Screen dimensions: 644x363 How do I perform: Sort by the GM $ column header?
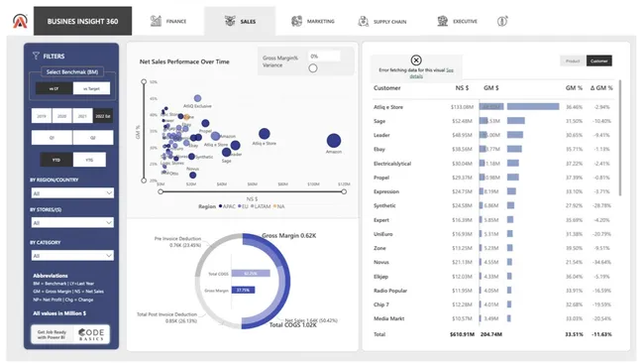point(491,88)
